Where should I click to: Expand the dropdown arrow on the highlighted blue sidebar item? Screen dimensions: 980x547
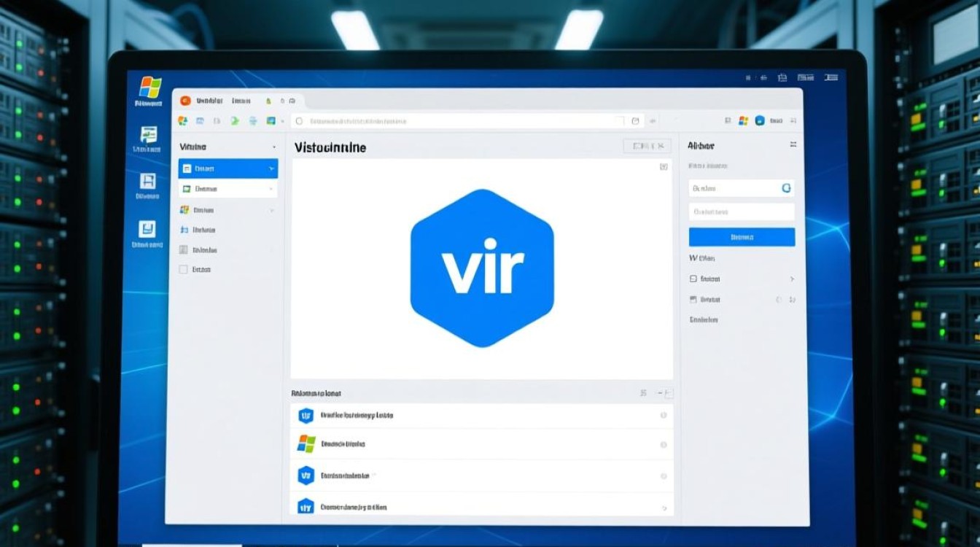pos(271,168)
